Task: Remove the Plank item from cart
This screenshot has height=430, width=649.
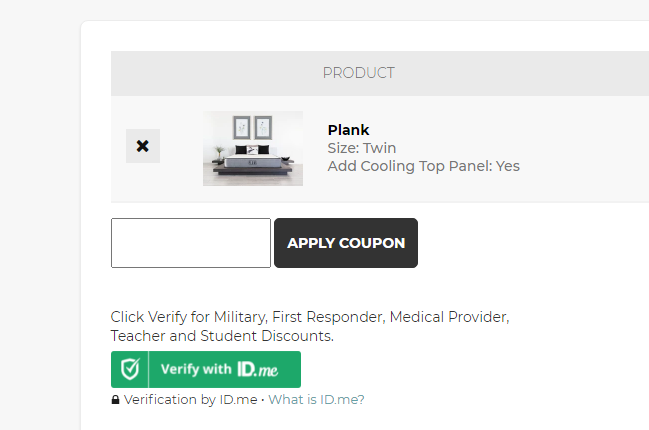Action: point(142,146)
